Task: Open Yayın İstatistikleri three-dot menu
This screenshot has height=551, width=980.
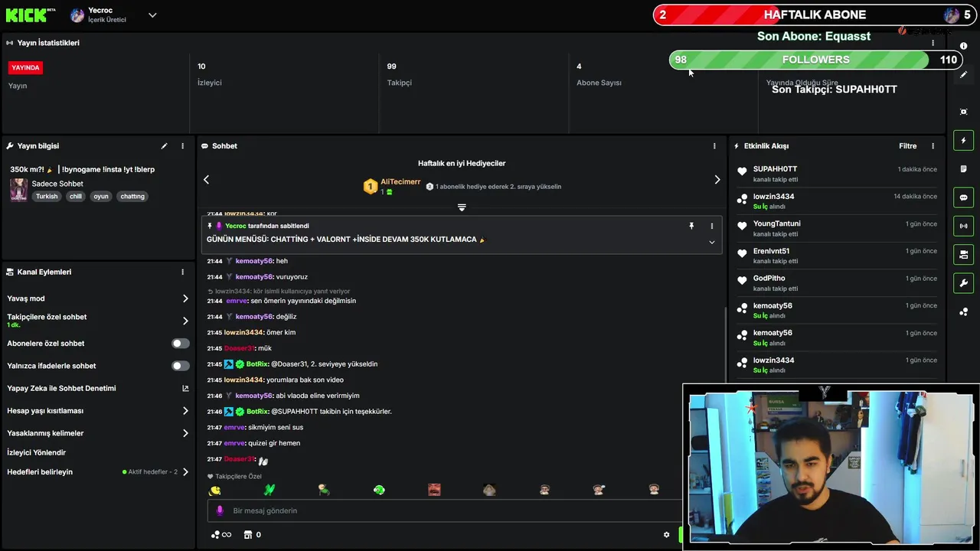Action: [933, 43]
